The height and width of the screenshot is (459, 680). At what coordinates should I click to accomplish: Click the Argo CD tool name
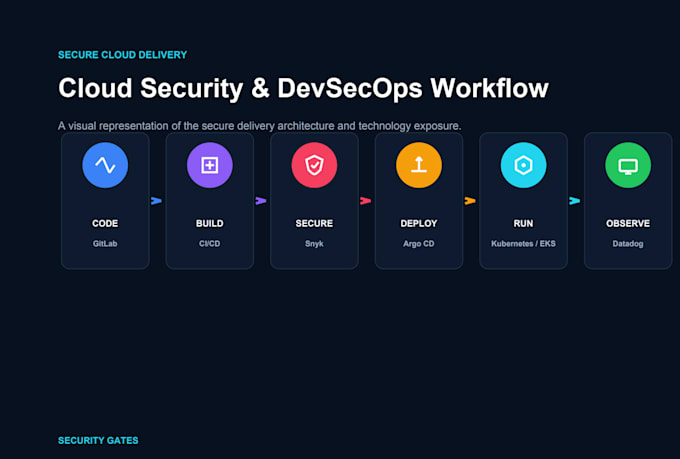tap(418, 243)
